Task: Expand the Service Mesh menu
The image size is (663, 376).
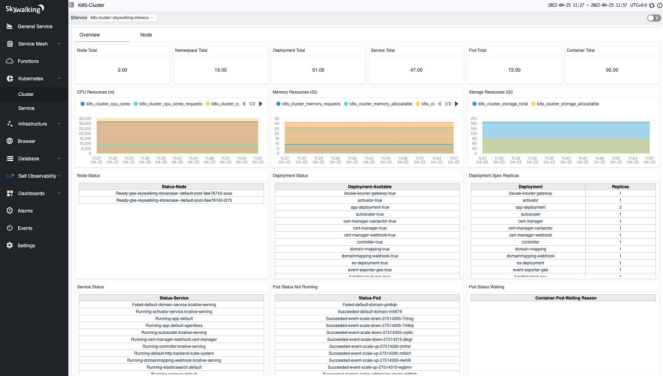Action: coord(34,44)
